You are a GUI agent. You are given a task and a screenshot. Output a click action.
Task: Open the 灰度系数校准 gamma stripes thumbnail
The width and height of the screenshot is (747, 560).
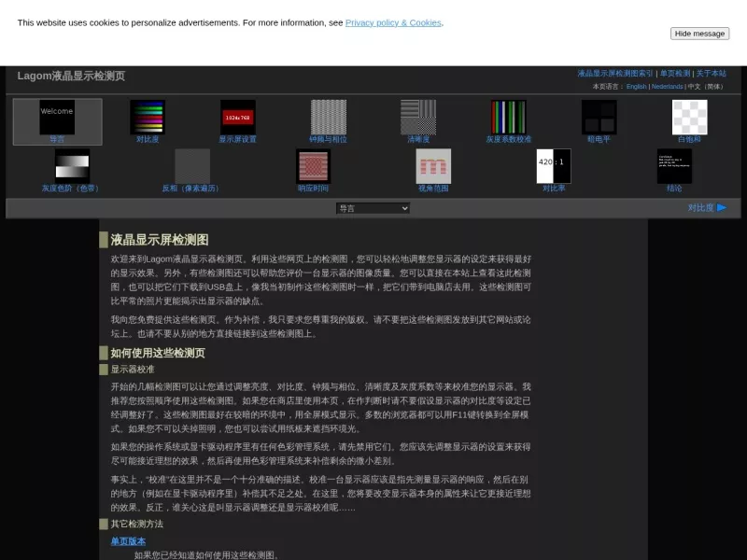tap(509, 118)
